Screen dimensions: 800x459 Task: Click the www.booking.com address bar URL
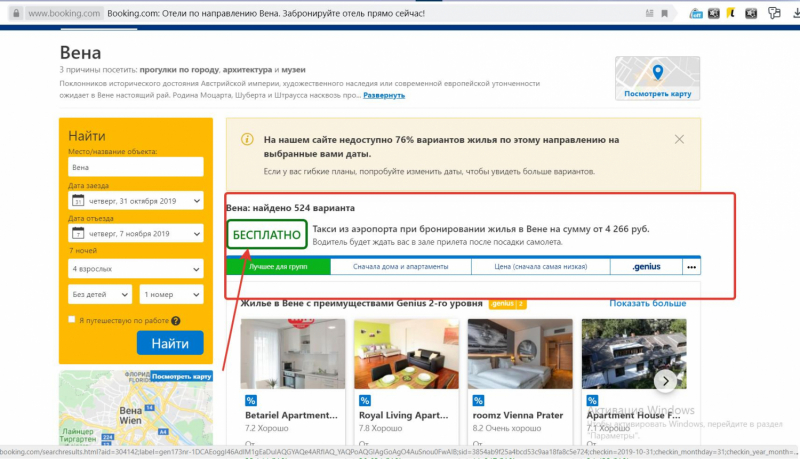pyautogui.click(x=64, y=13)
